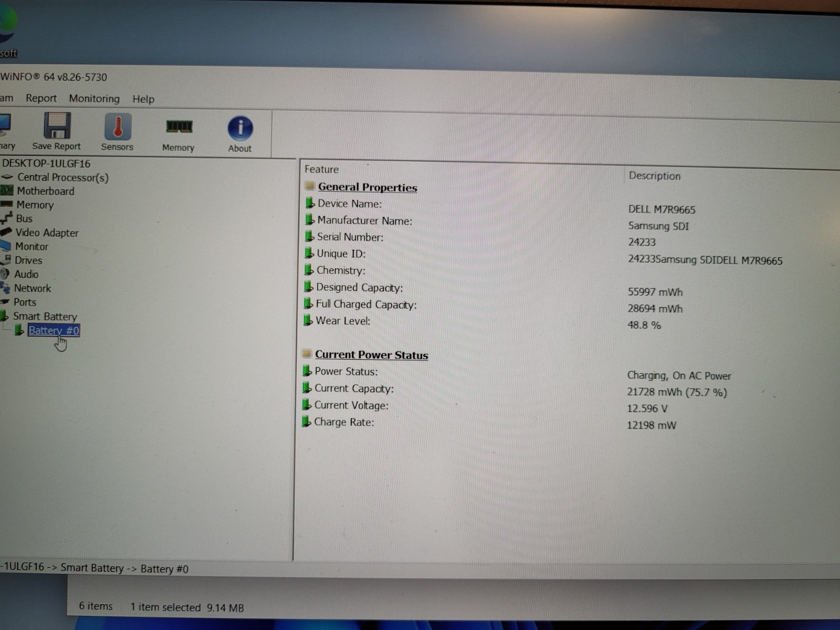The height and width of the screenshot is (630, 840).
Task: Select Bus tree node
Action: click(24, 218)
